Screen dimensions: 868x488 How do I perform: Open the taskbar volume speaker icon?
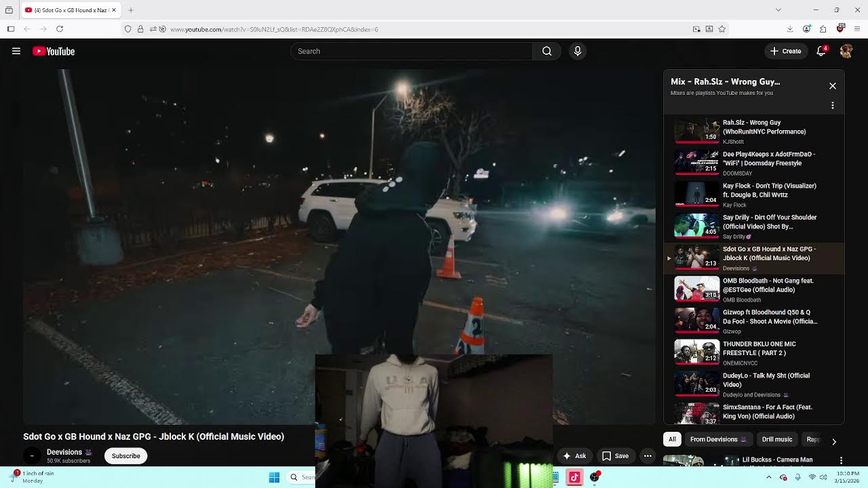point(823,477)
